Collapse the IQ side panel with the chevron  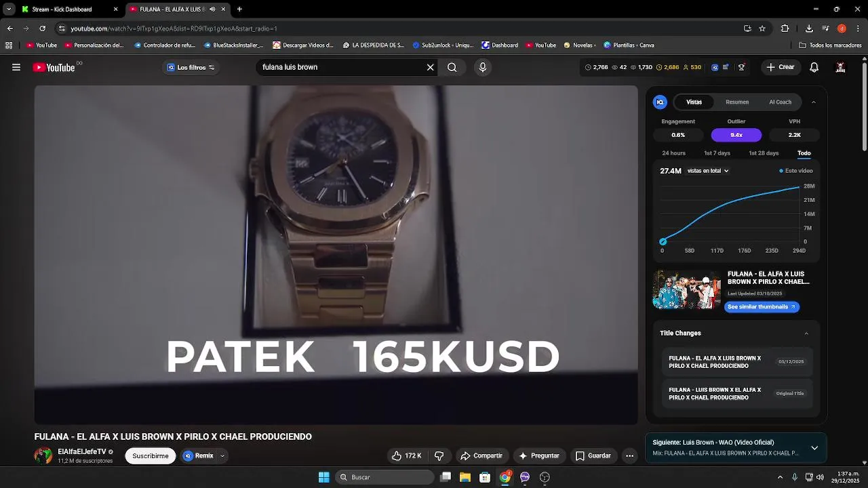(x=814, y=102)
